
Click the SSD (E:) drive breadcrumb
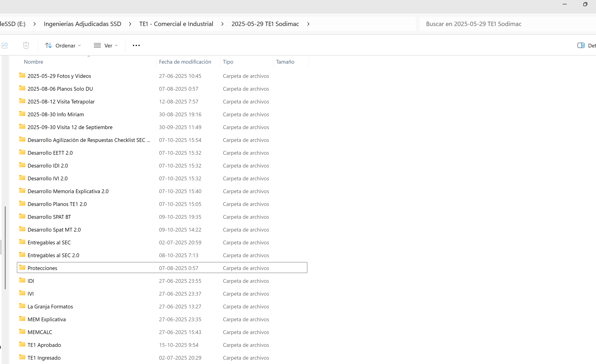13,24
